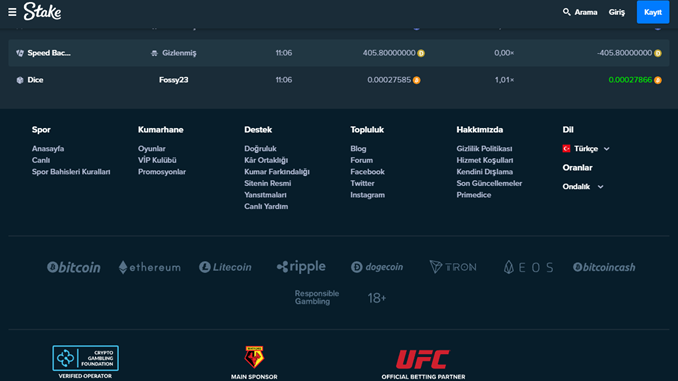Click the 11:06 time in the Dice row
678x381 pixels.
(x=284, y=80)
